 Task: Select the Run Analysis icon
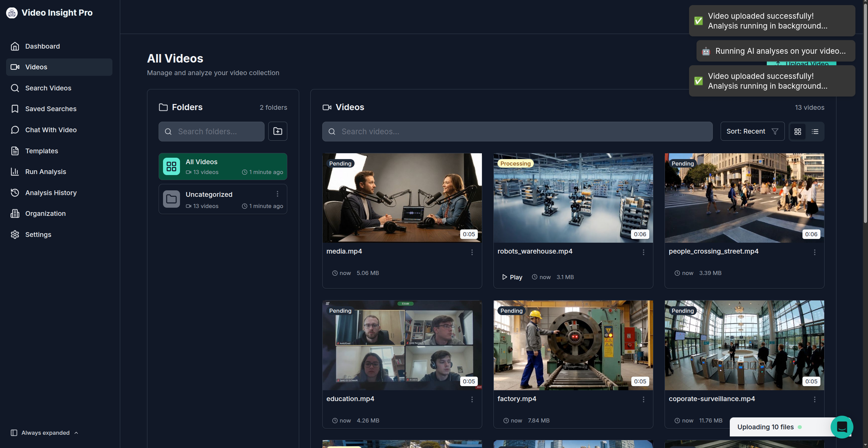click(x=15, y=172)
